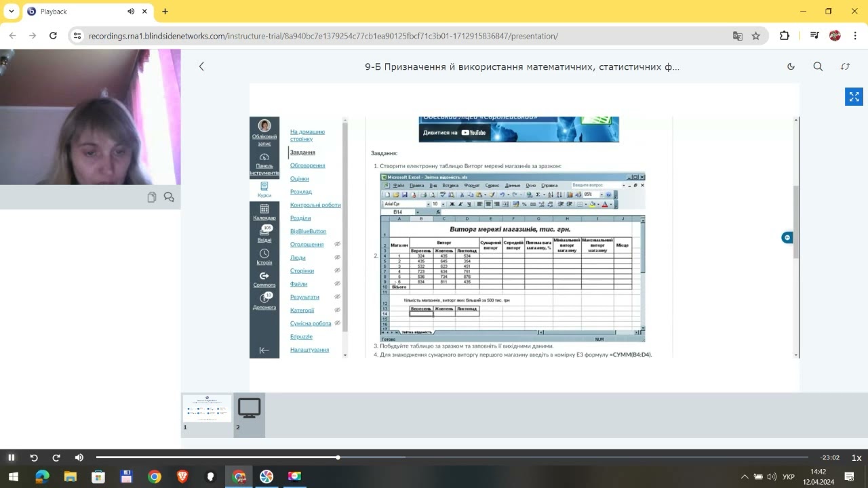Open the chat icon below webcam
The width and height of the screenshot is (868, 488).
click(169, 197)
